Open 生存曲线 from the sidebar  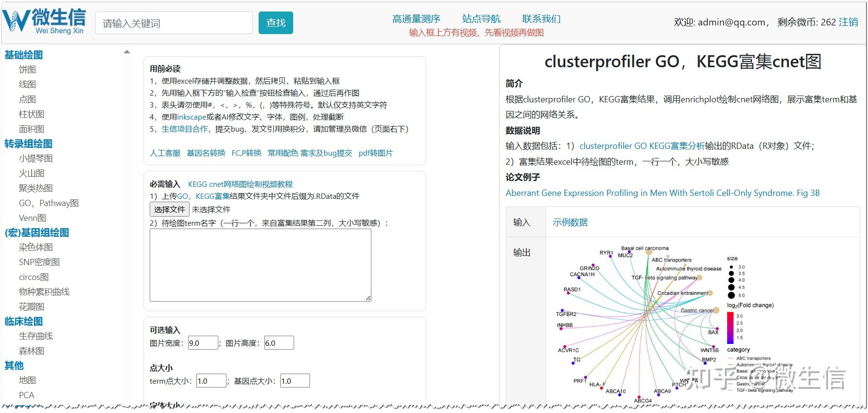(x=36, y=336)
